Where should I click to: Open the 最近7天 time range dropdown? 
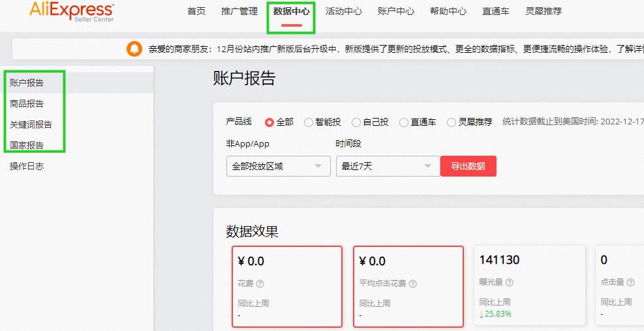(388, 166)
